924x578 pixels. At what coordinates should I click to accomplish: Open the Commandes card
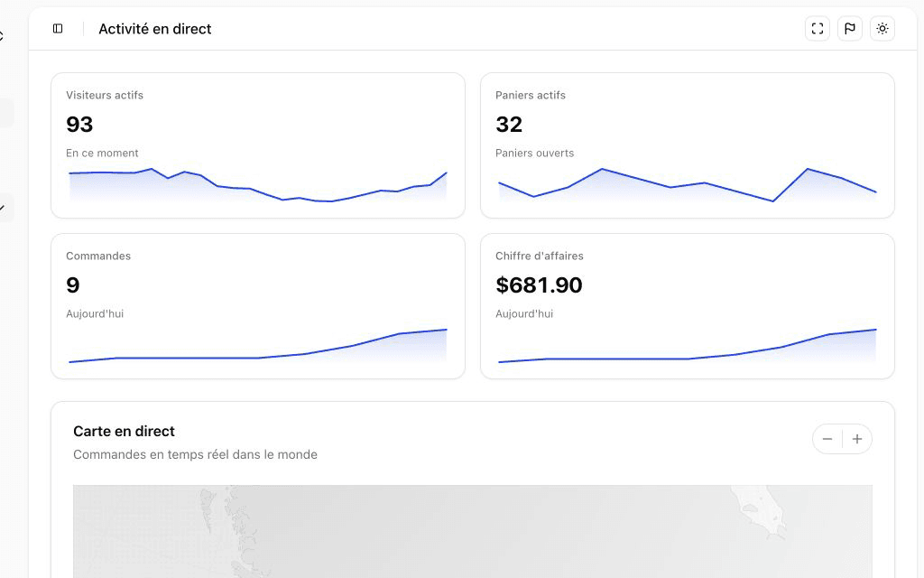(258, 306)
